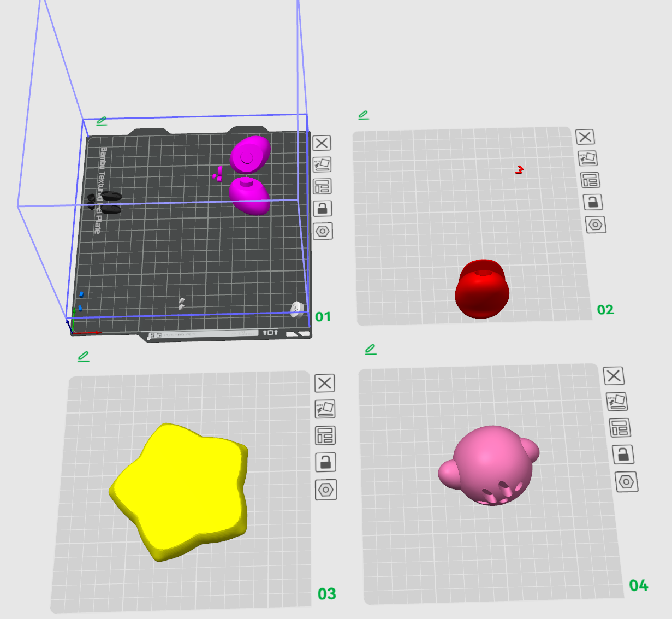The height and width of the screenshot is (619, 672).
Task: Toggle the lock on plate 01
Action: [323, 208]
